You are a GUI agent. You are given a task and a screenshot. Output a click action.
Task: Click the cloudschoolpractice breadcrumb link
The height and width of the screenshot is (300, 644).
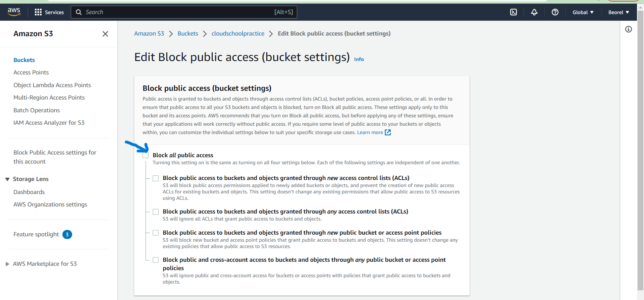coord(238,34)
